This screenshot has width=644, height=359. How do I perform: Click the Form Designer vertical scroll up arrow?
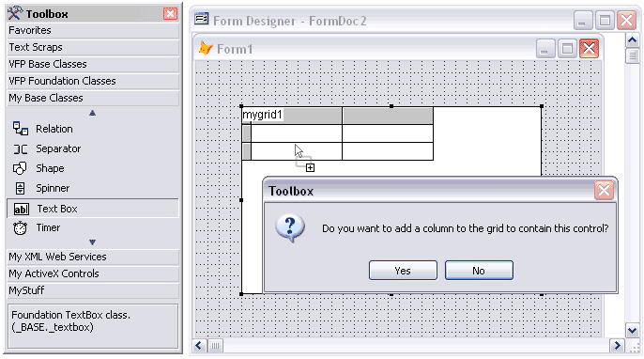632,40
